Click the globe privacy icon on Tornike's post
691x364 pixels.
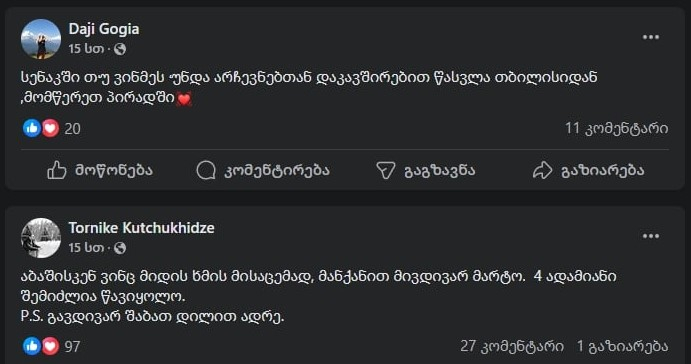pos(120,248)
